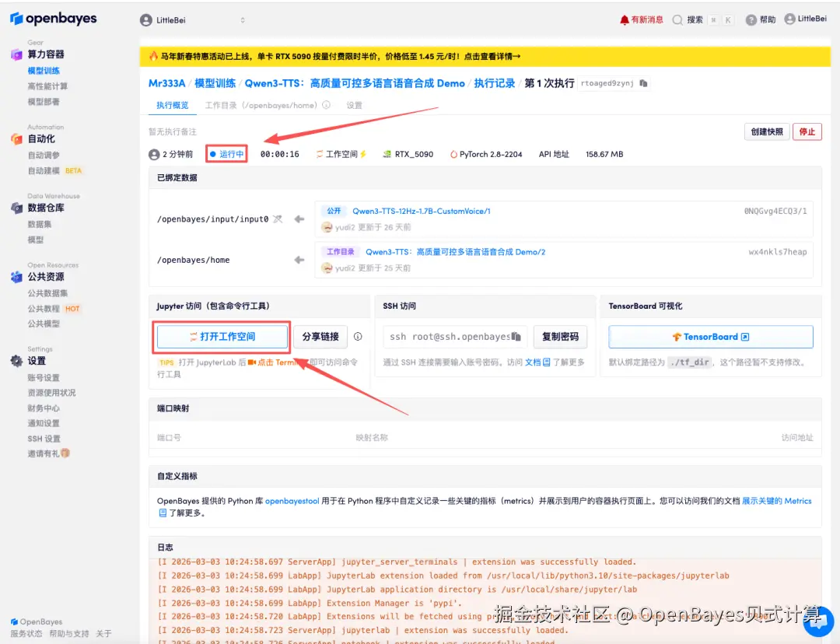Click the 暂无执行备注 note field
840x644 pixels.
173,131
